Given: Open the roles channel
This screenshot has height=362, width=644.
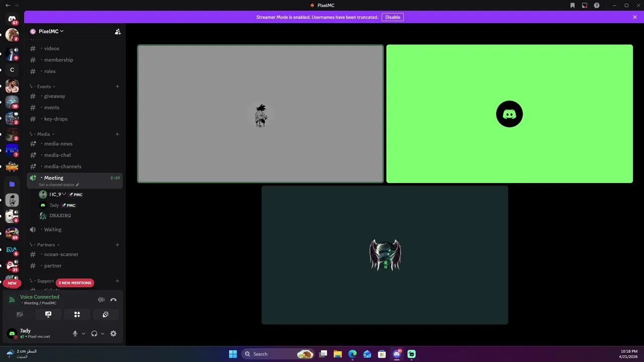Looking at the screenshot, I should coord(74,71).
